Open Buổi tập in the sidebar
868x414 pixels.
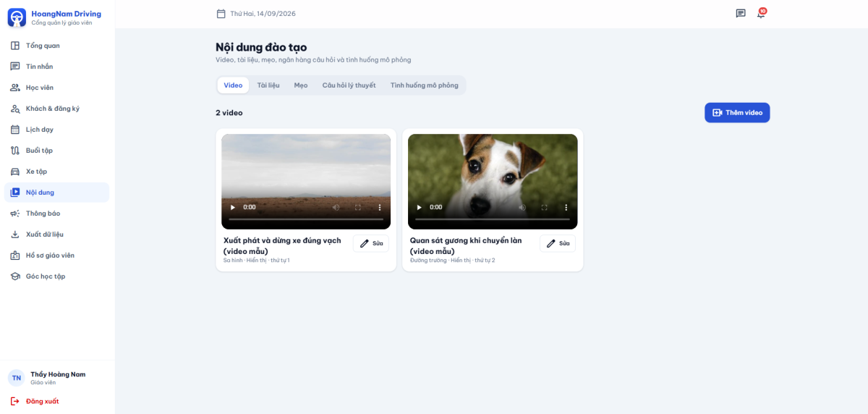coord(57,151)
